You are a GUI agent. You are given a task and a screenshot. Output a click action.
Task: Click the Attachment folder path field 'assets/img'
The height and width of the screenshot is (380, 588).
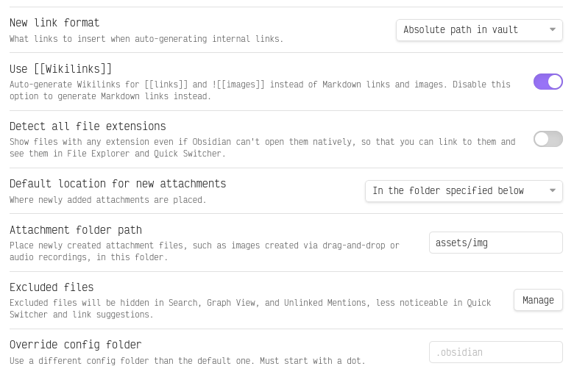(x=495, y=243)
